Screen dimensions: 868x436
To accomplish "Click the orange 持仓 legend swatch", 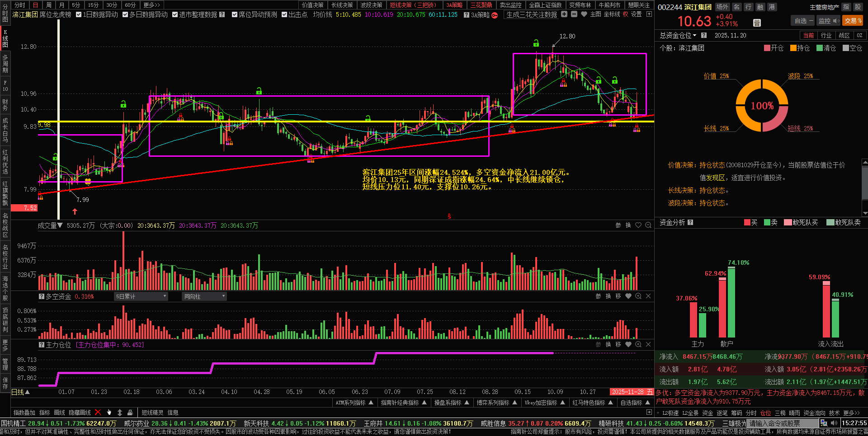I will [x=793, y=48].
